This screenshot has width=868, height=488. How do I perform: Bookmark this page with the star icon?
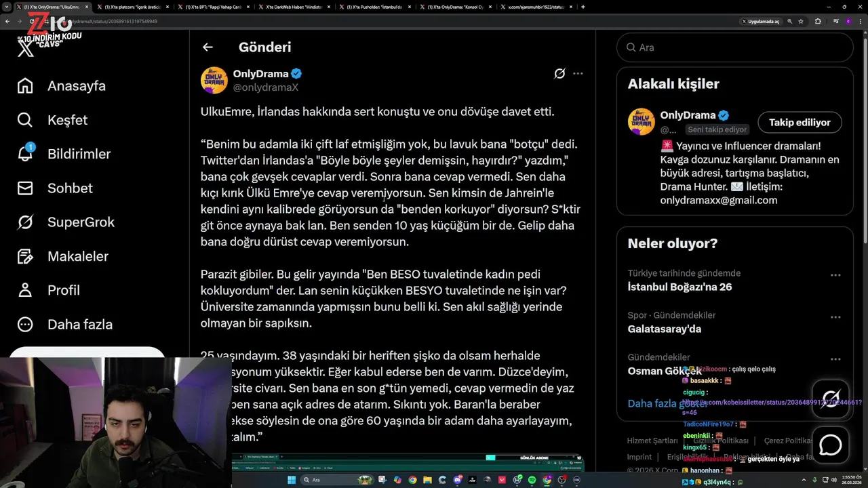pos(801,21)
